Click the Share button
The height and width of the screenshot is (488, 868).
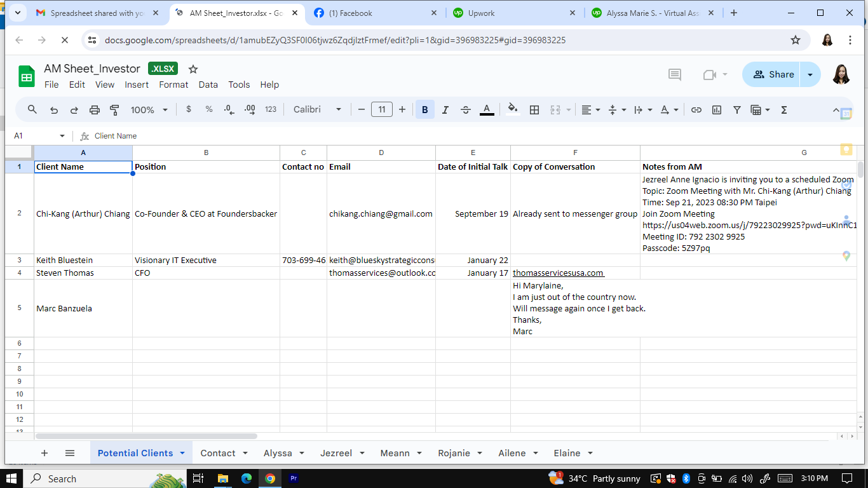(771, 74)
